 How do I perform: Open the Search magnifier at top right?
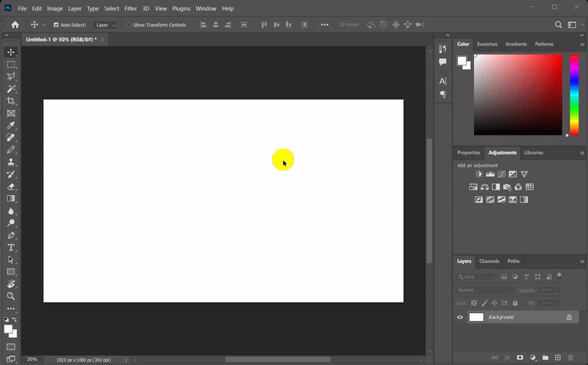pyautogui.click(x=559, y=24)
